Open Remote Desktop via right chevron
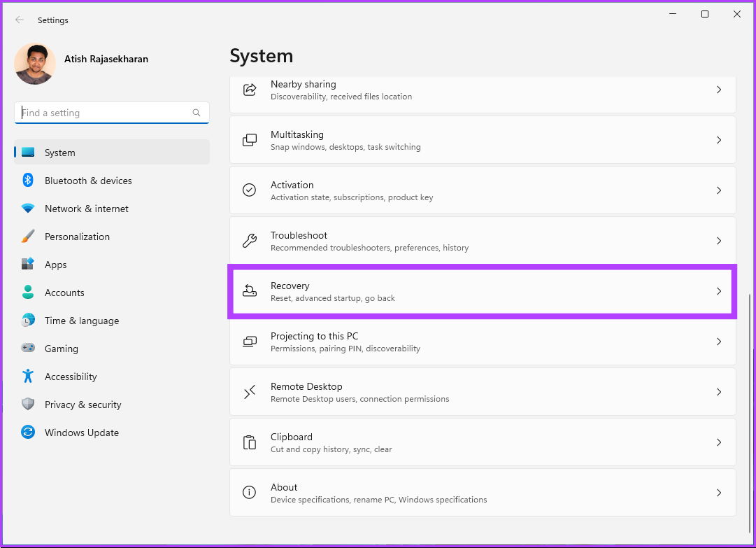The image size is (756, 548). [718, 392]
